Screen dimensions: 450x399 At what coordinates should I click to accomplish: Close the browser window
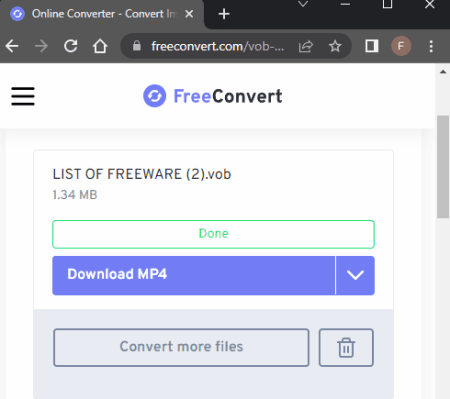(x=430, y=4)
